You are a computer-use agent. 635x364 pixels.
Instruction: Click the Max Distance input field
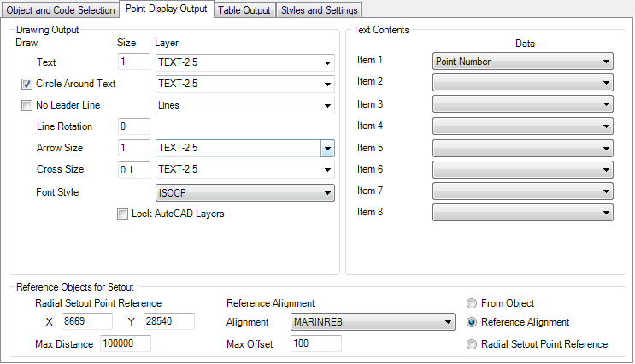click(125, 343)
